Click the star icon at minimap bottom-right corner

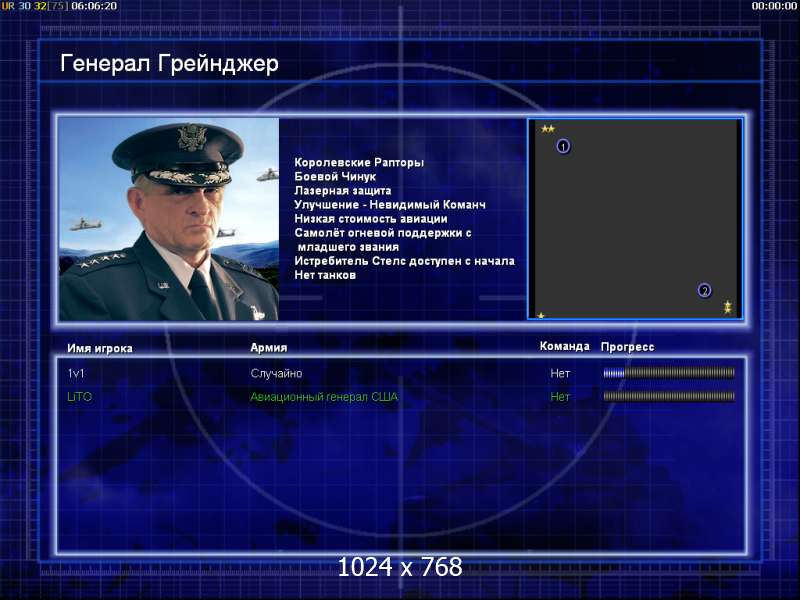click(728, 308)
